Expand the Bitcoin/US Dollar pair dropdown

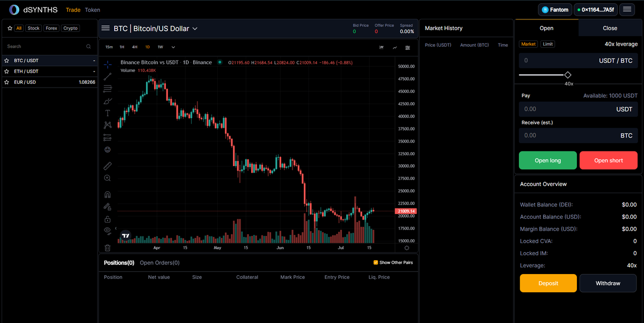[195, 28]
